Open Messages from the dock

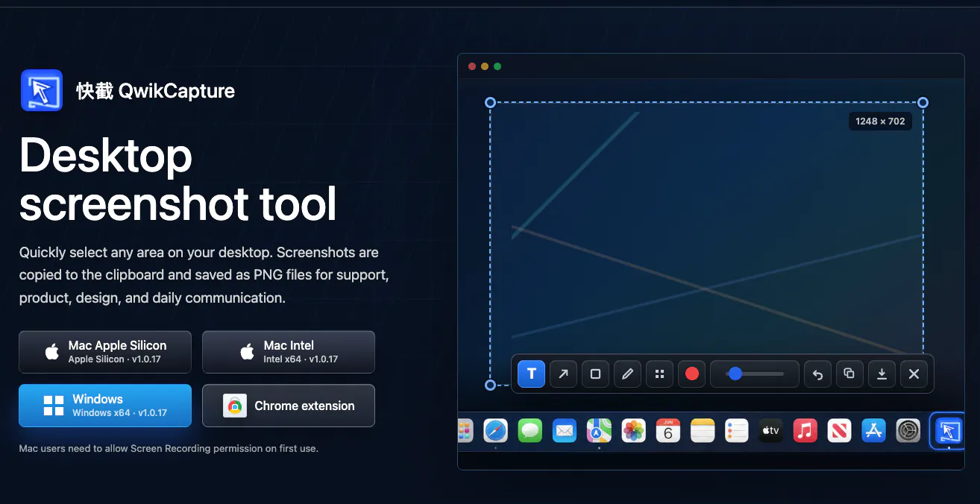(x=530, y=430)
